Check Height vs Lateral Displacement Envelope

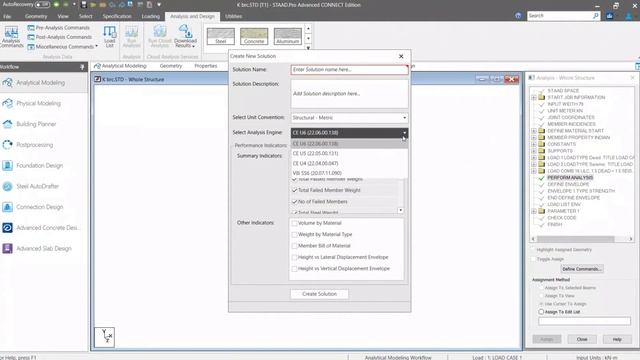coord(294,258)
